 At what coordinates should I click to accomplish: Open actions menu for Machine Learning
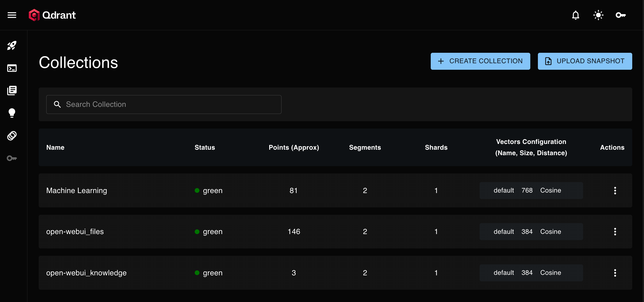615,190
